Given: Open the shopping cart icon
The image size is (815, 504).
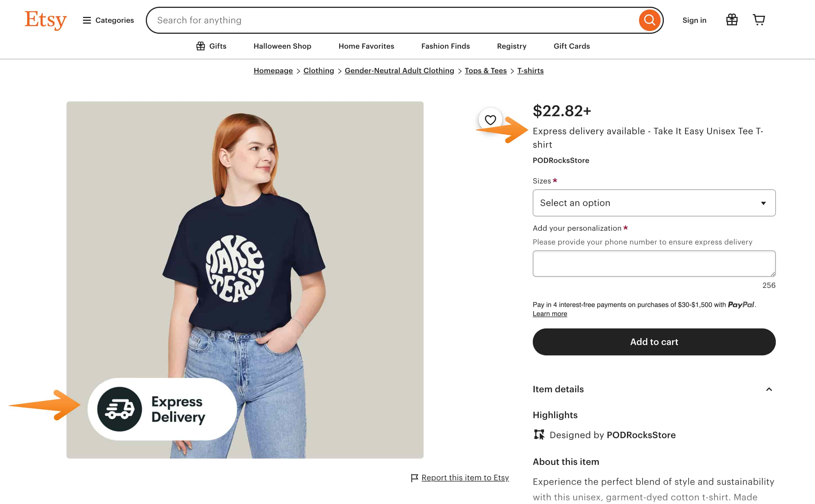Looking at the screenshot, I should click(759, 20).
